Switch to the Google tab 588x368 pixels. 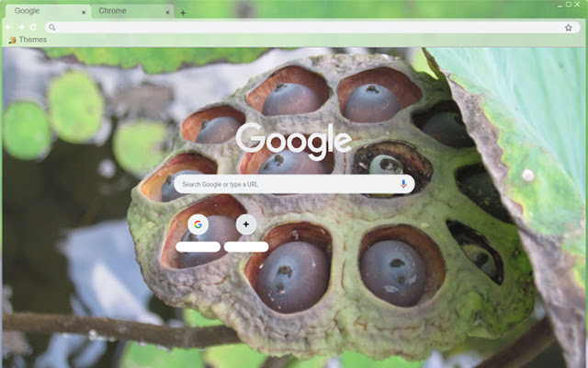[x=48, y=11]
